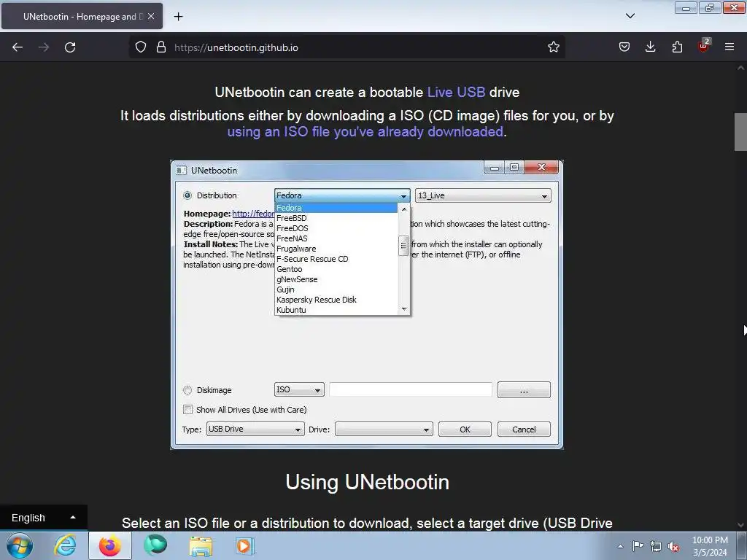
Task: Open the English language selector
Action: click(43, 518)
